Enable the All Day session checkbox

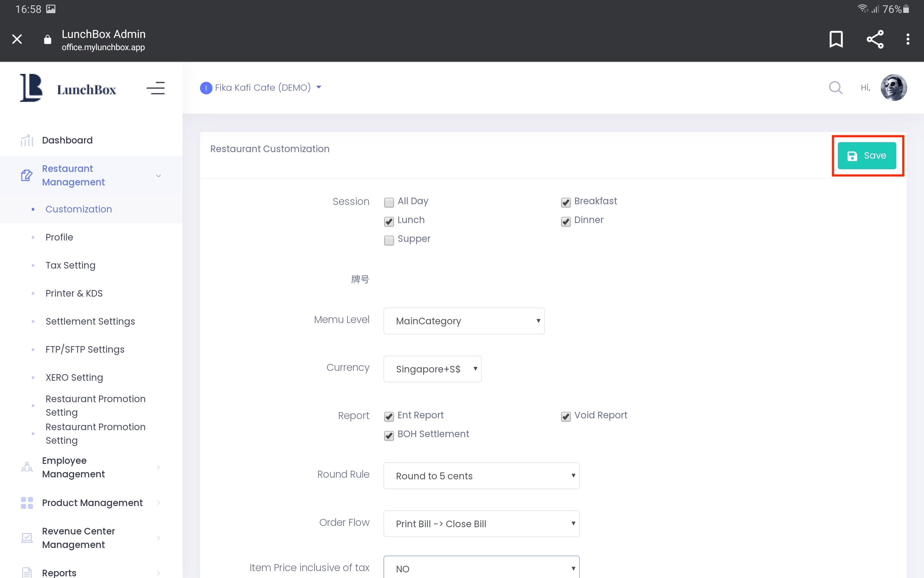click(x=389, y=202)
